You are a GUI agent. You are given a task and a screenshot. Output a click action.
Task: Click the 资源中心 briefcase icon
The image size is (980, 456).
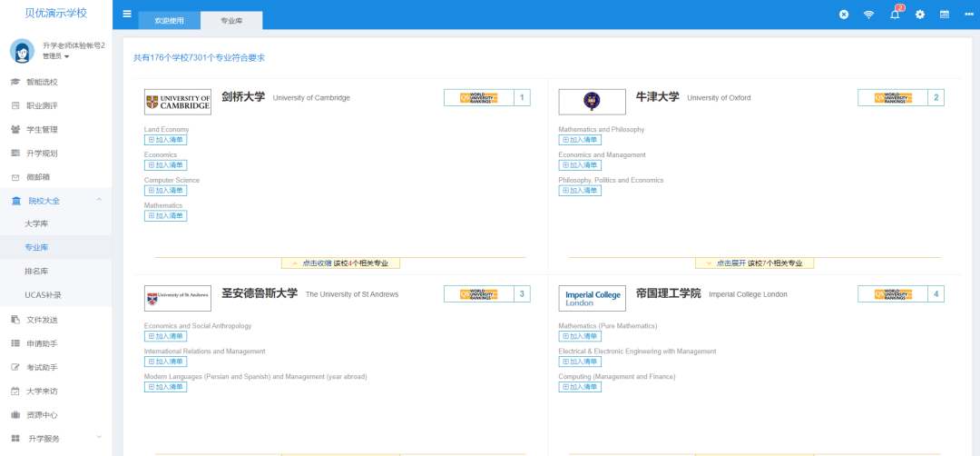tap(15, 415)
